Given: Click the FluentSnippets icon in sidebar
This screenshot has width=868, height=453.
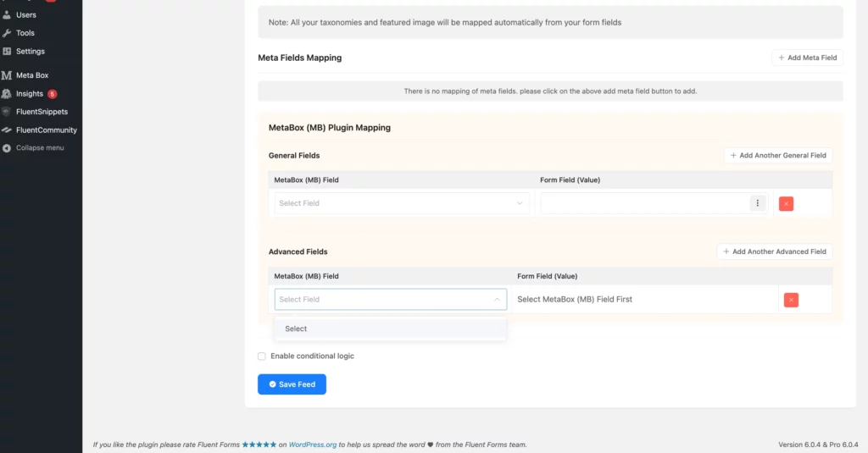Looking at the screenshot, I should tap(7, 112).
